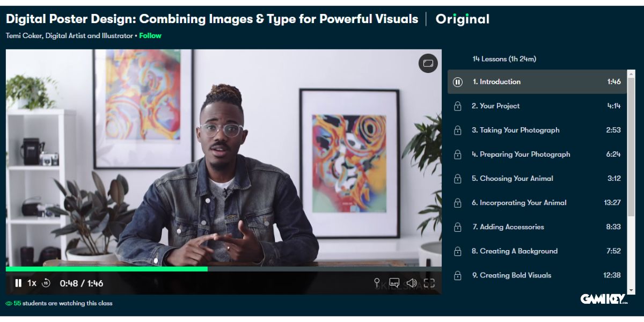
Task: Rewind 15 seconds in the video
Action: (x=46, y=283)
